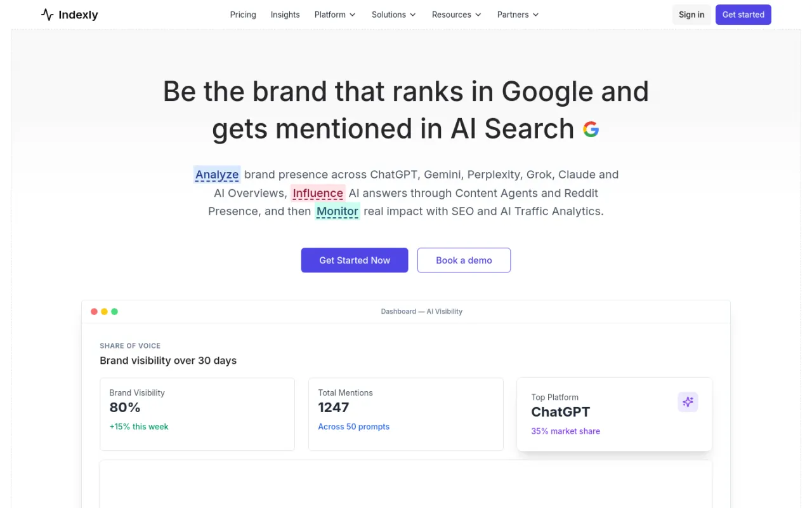Screen dimensions: 812x508
Task: Click the highlighted Influence word
Action: pyautogui.click(x=318, y=193)
